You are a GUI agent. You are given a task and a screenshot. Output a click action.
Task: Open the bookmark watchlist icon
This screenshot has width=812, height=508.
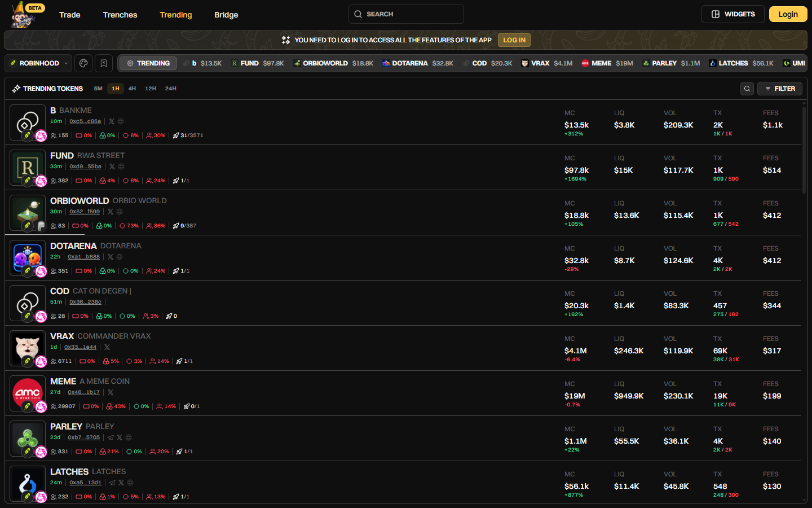point(104,63)
